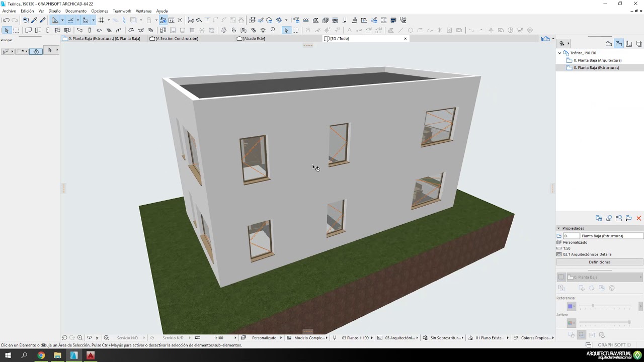644x362 pixels.
Task: Toggle the guide lines ruler icon
Action: click(x=55, y=20)
